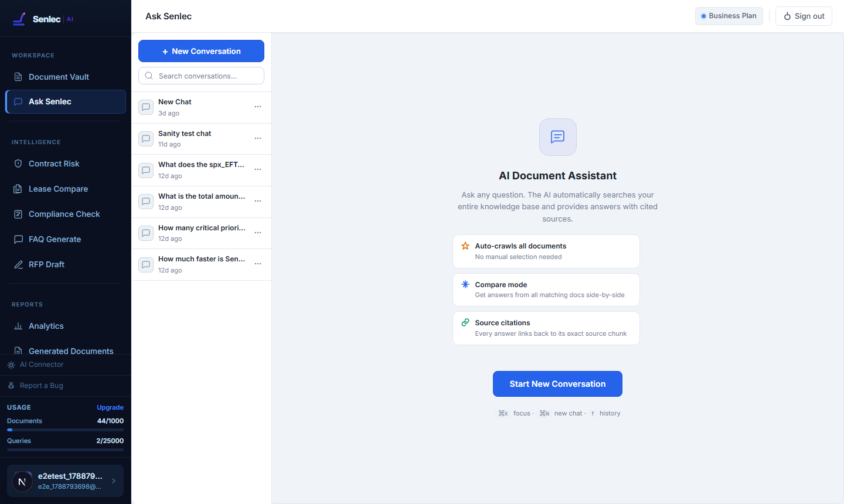Open options menu for New Chat
The width and height of the screenshot is (844, 504).
(x=258, y=107)
